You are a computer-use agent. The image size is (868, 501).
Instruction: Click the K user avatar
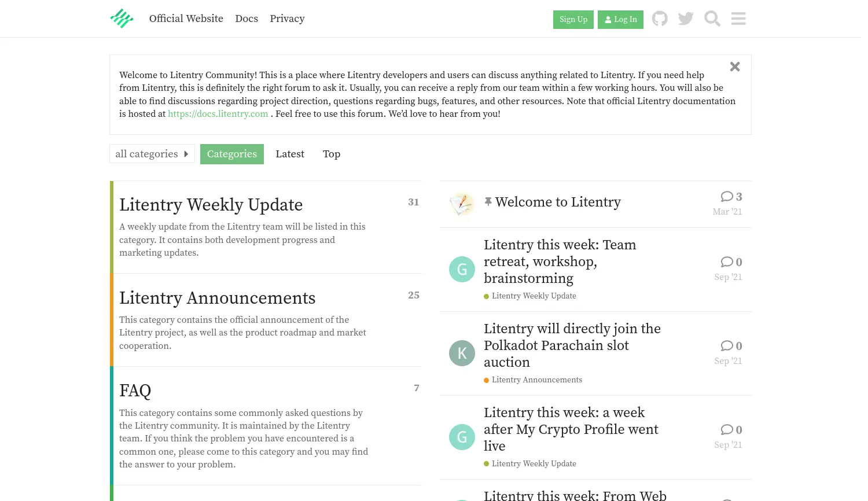pyautogui.click(x=462, y=353)
